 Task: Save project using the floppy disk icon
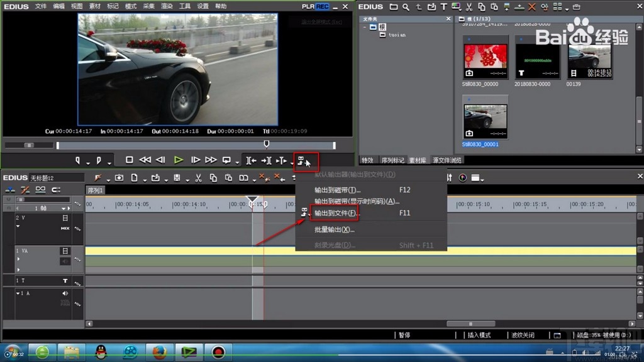coord(177,178)
